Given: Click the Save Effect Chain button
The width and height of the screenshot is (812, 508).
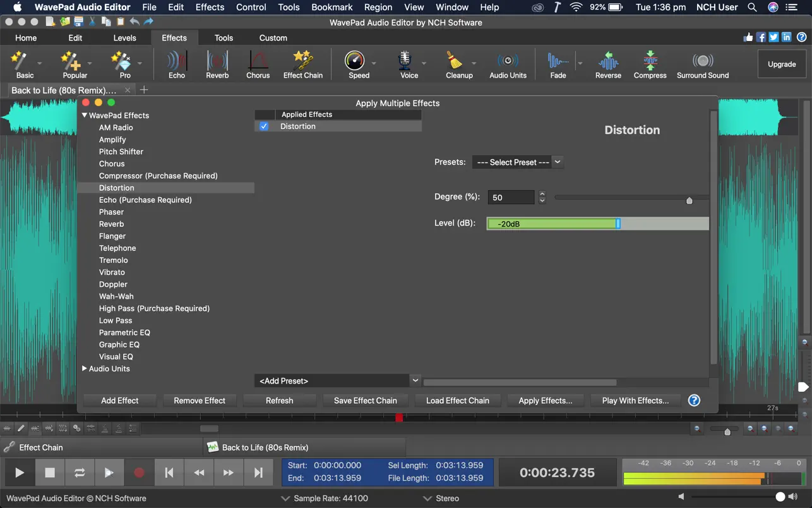Looking at the screenshot, I should (365, 401).
